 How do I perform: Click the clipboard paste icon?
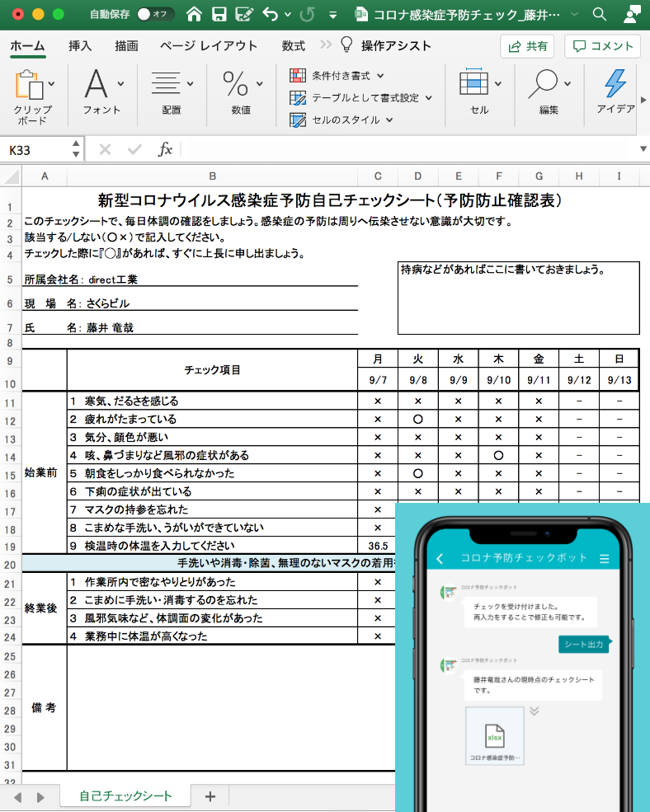[29, 84]
